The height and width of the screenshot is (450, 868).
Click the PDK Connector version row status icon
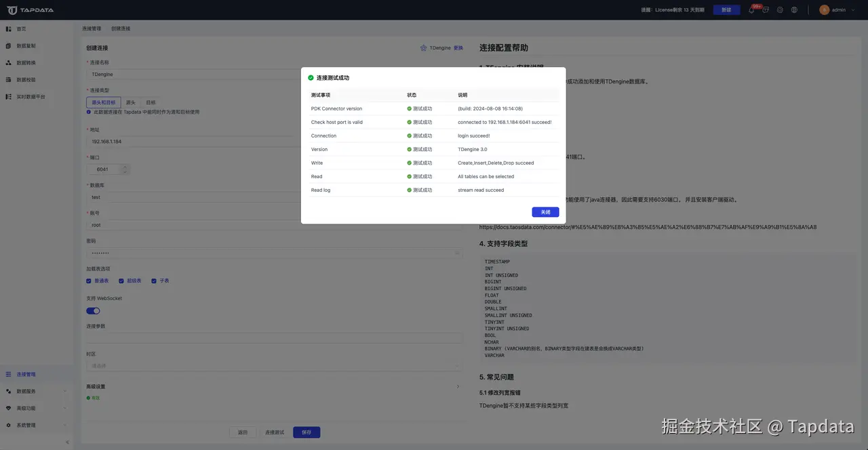click(410, 108)
